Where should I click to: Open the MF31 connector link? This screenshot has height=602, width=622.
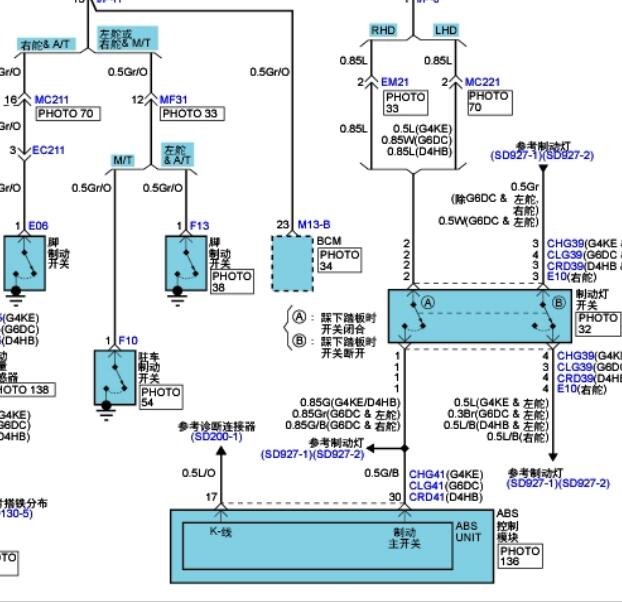[173, 100]
